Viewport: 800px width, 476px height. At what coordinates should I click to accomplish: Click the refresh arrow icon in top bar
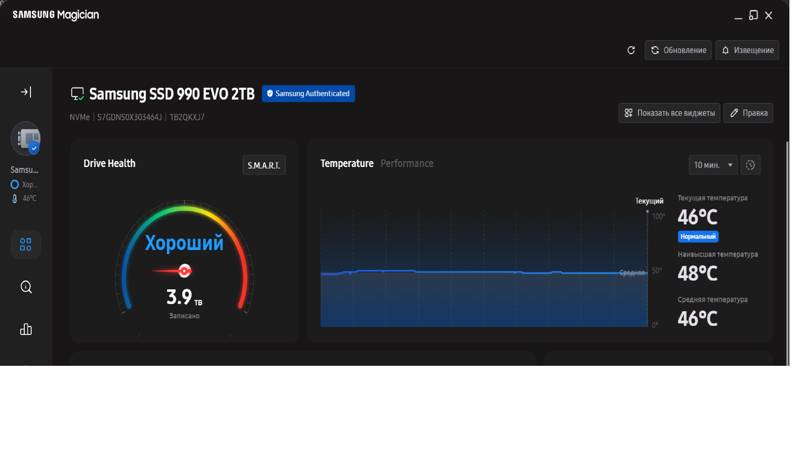click(x=631, y=50)
